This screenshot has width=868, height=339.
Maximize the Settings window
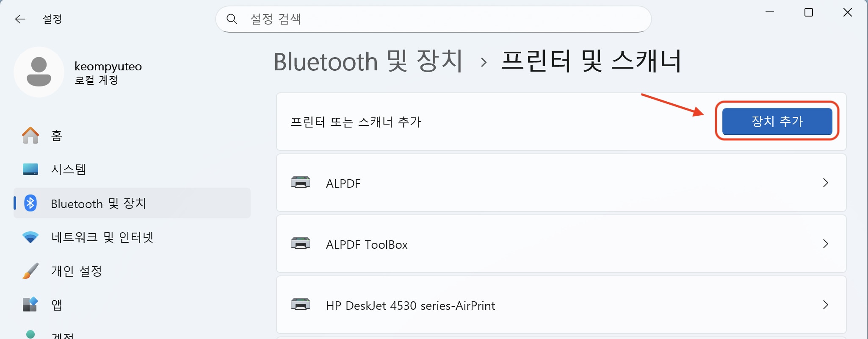pos(809,13)
